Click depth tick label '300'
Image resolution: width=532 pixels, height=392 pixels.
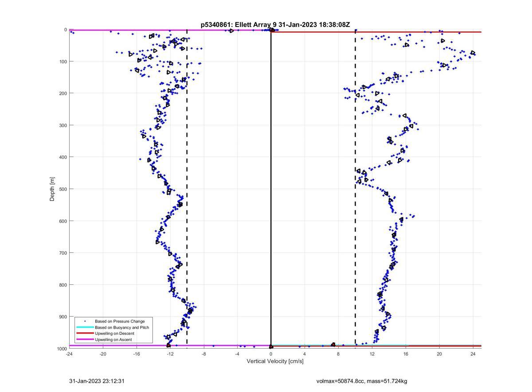point(63,125)
